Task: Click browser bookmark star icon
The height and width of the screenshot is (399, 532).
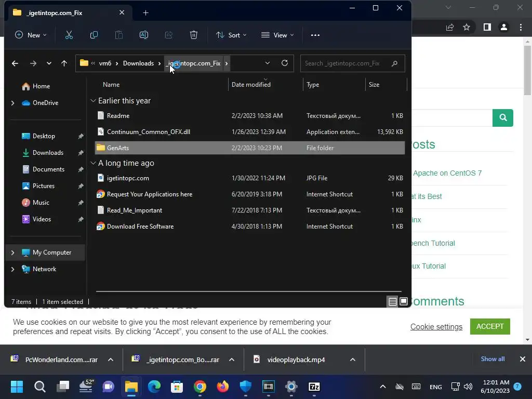Action: (467, 27)
